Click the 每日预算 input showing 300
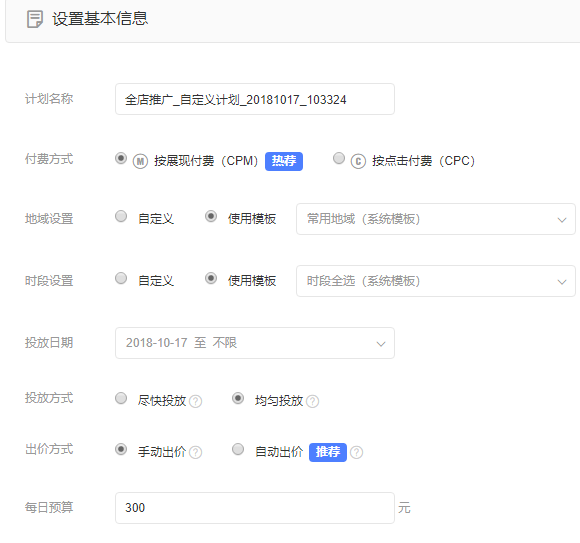 pyautogui.click(x=255, y=508)
